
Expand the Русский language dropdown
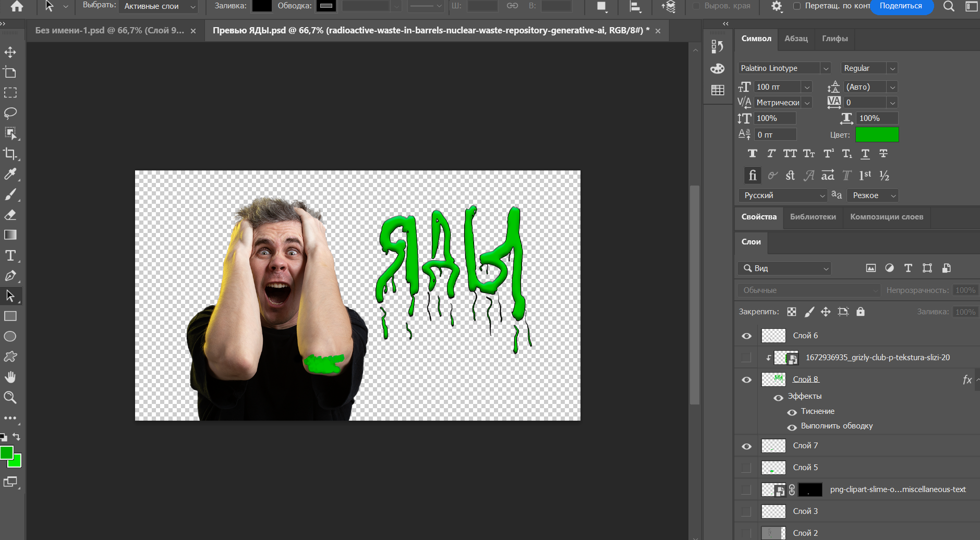[822, 195]
